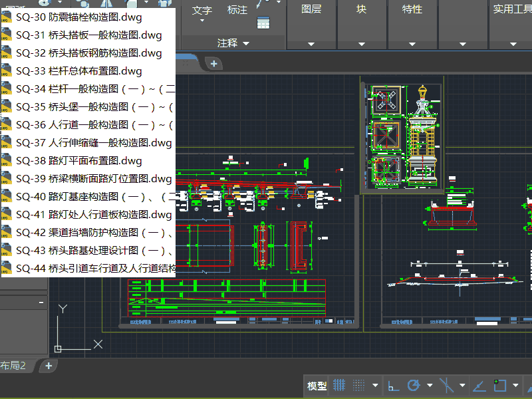Add a new layout with plus button
This screenshot has width=532, height=399.
tap(48, 366)
